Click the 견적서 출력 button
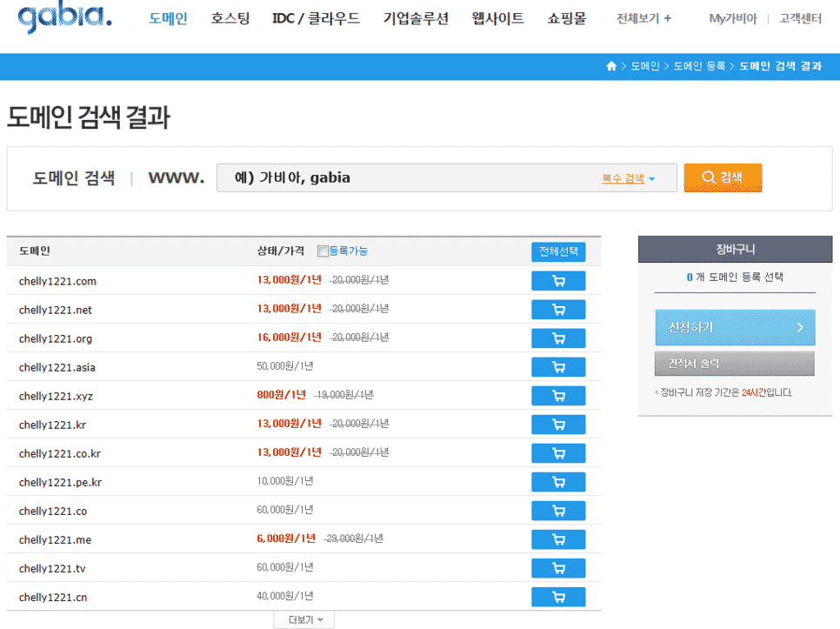 735,364
